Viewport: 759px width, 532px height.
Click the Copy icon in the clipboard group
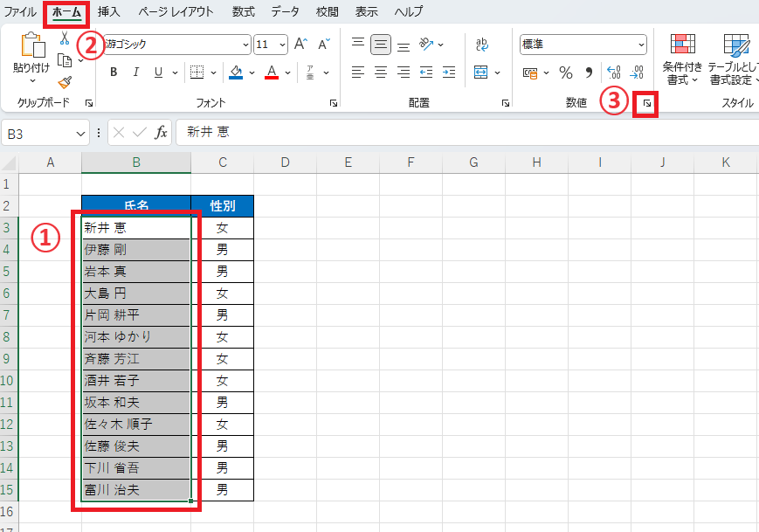point(65,60)
